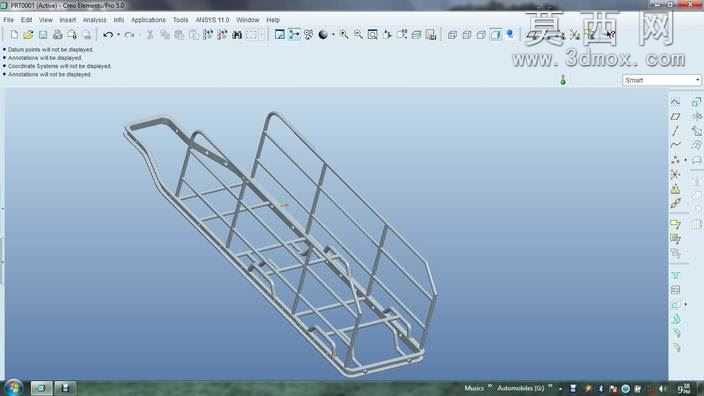Image resolution: width=704 pixels, height=396 pixels.
Task: Click the Zoom Out magnifier
Action: [x=358, y=35]
